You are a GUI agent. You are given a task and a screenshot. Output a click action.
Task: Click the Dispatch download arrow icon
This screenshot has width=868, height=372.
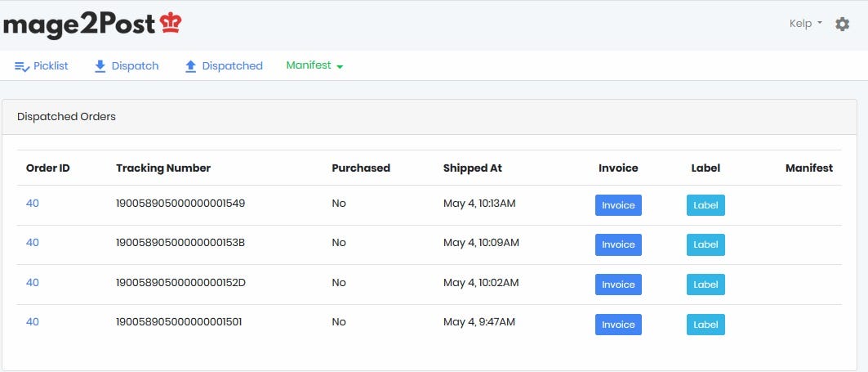pos(100,66)
